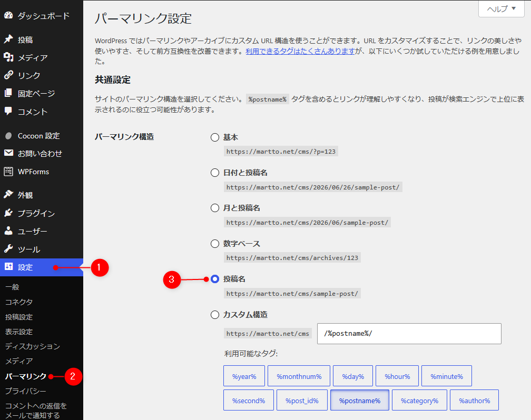The height and width of the screenshot is (420, 531).
Task: Click the form icon beside WPForms
Action: [x=8, y=172]
